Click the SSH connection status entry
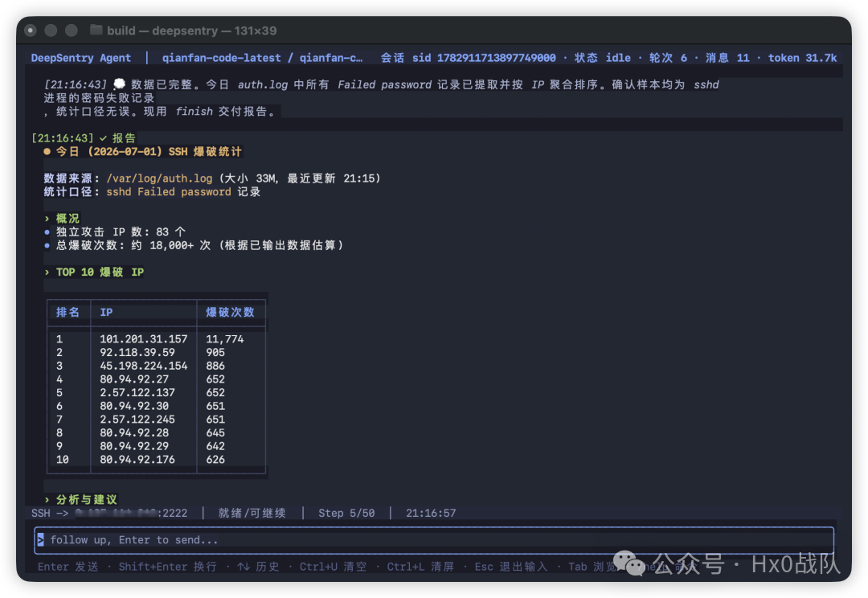The width and height of the screenshot is (868, 598). coord(109,514)
